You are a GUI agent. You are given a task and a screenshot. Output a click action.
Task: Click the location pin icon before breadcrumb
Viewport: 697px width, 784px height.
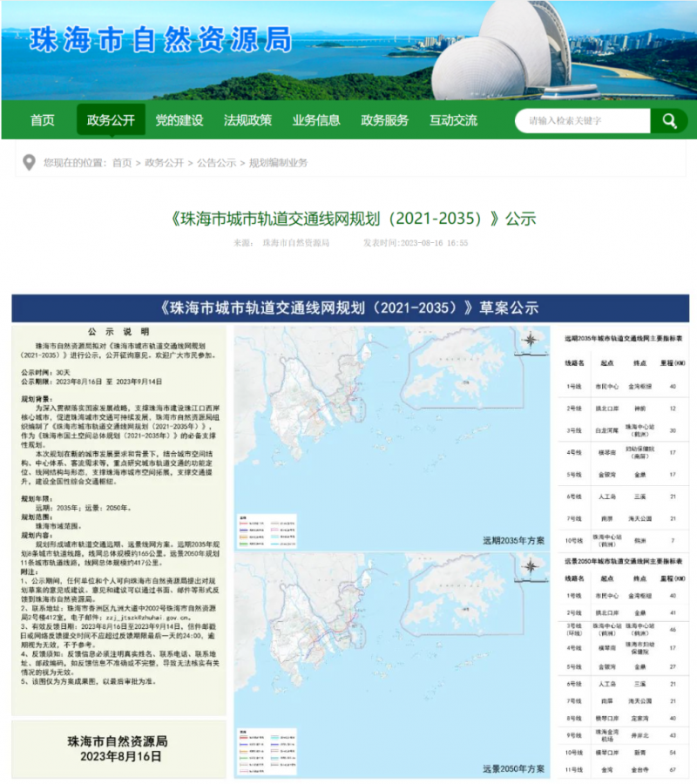(29, 162)
